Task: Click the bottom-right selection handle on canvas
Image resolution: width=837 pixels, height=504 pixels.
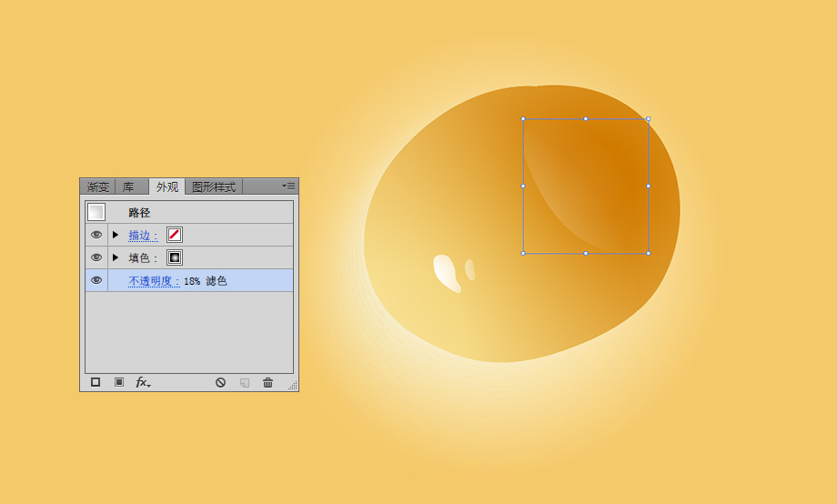Action: coord(649,254)
